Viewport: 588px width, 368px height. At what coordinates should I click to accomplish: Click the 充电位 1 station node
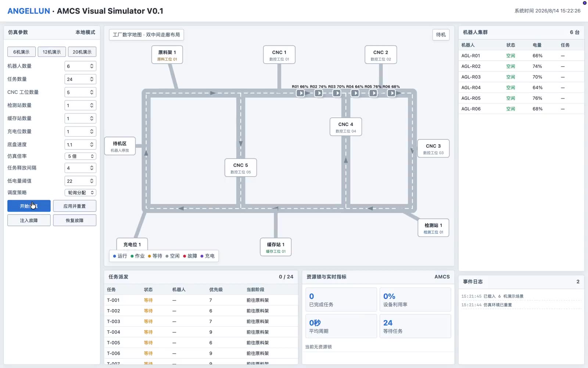pos(132,244)
